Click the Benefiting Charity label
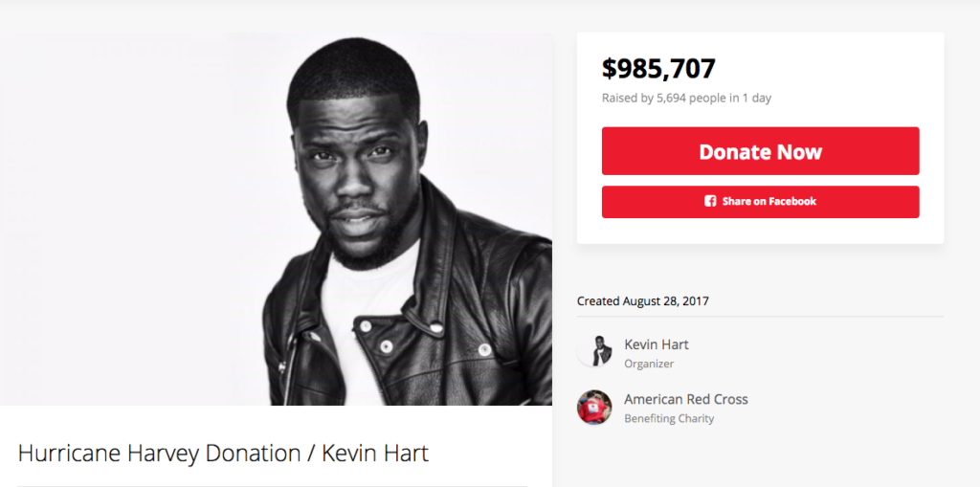The width and height of the screenshot is (980, 487). (x=669, y=419)
